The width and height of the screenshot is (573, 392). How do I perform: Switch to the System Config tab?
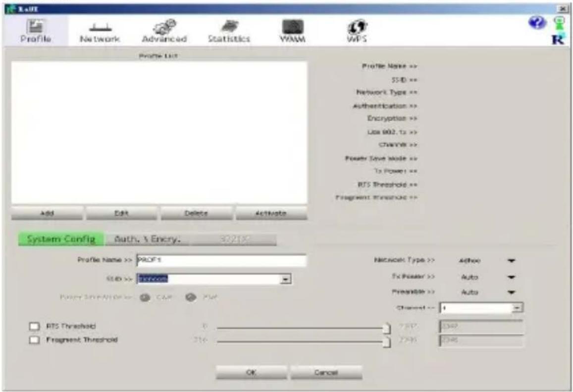pyautogui.click(x=61, y=239)
